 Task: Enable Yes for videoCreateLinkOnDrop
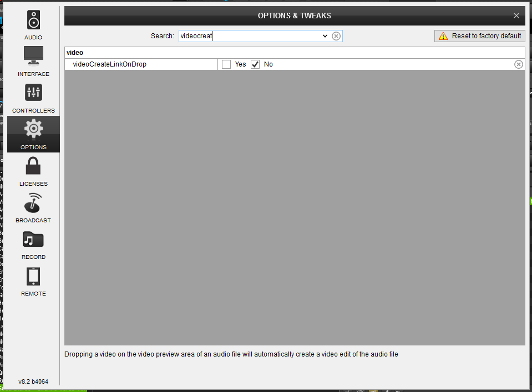226,64
